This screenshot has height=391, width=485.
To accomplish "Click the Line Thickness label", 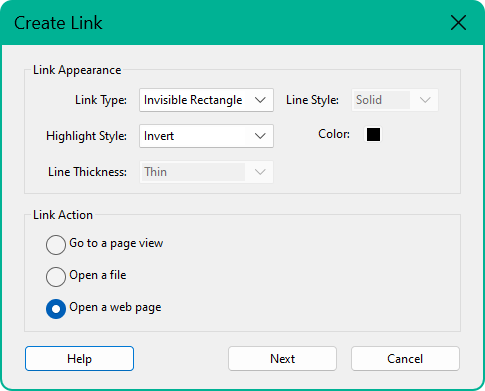I will click(x=87, y=172).
